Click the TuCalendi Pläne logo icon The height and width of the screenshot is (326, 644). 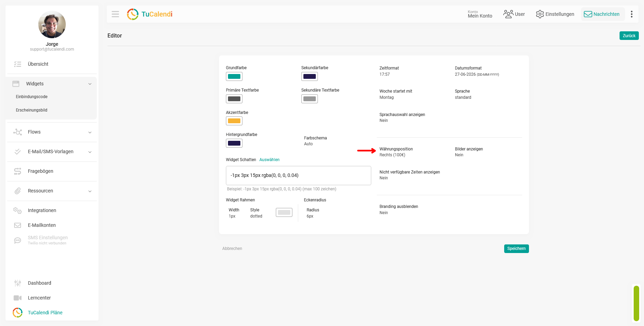18,313
